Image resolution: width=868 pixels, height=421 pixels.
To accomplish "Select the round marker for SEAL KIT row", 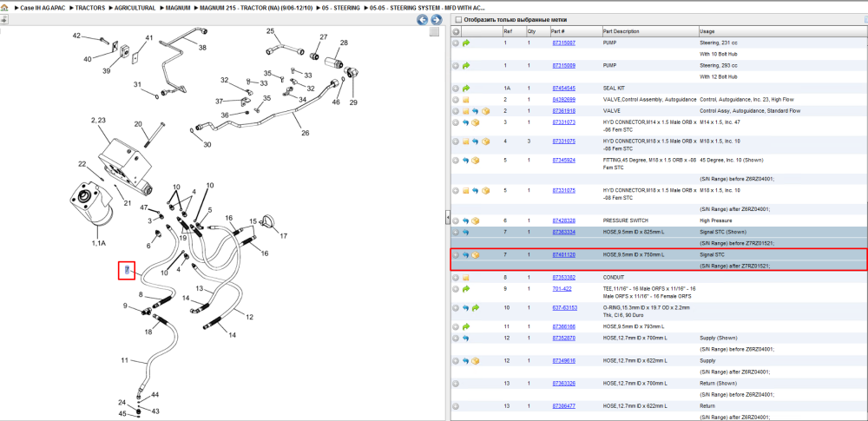I will [x=456, y=88].
